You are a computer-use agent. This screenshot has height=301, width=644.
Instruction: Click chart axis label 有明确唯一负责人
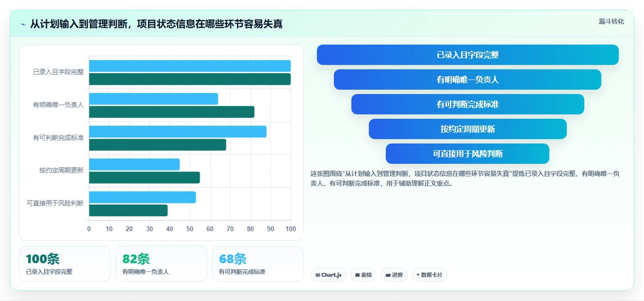click(x=58, y=105)
